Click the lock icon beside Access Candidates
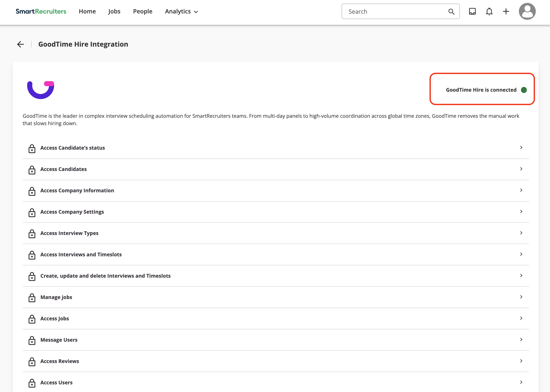The height and width of the screenshot is (392, 550). (x=32, y=170)
